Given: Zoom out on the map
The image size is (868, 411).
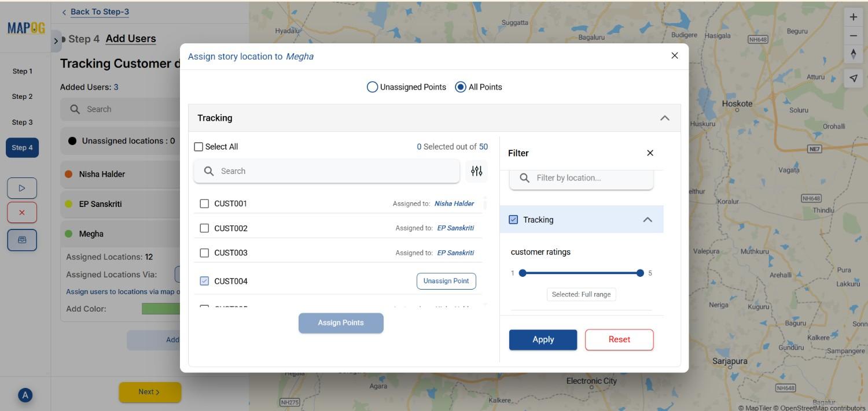Looking at the screenshot, I should (853, 36).
